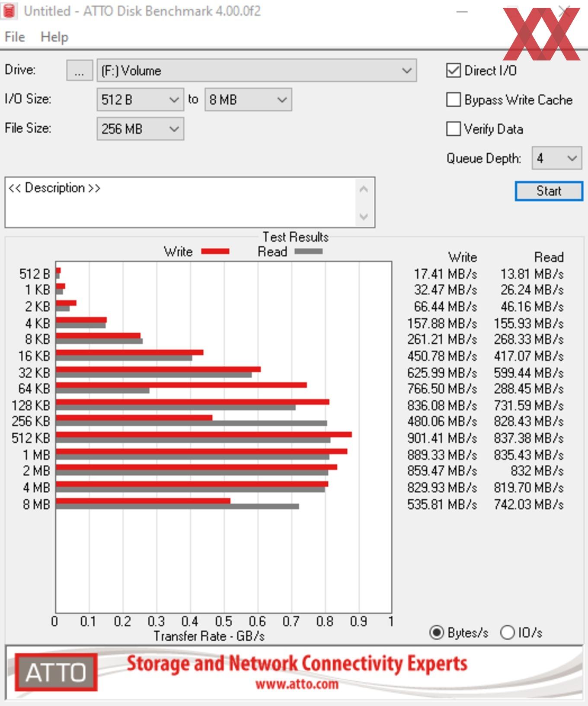The width and height of the screenshot is (588, 706).
Task: Click the 480.06 MB/s write value
Action: tap(442, 421)
